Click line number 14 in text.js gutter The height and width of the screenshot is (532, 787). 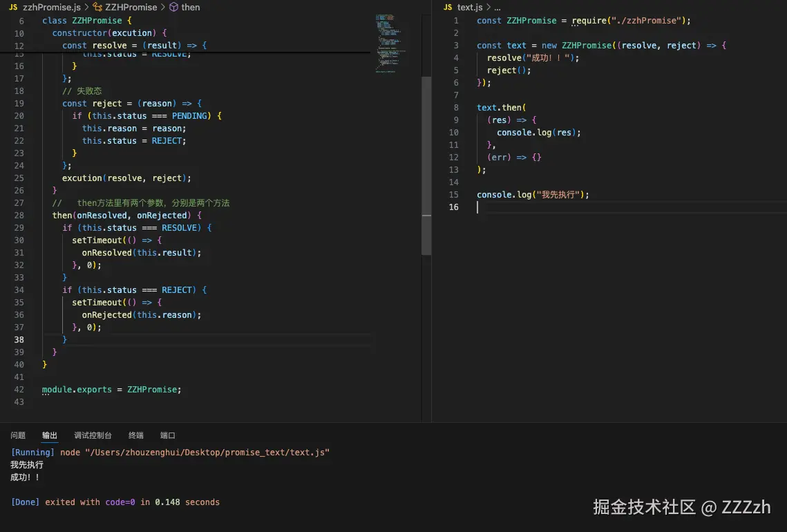point(454,182)
